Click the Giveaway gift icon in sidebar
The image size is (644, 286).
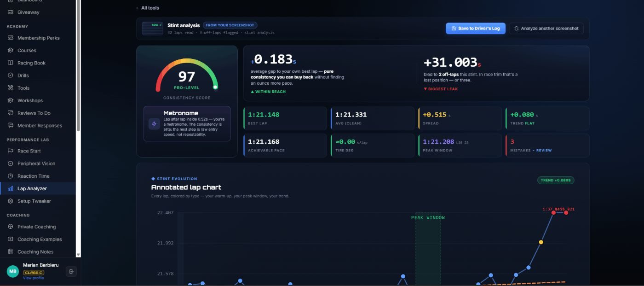coord(11,12)
